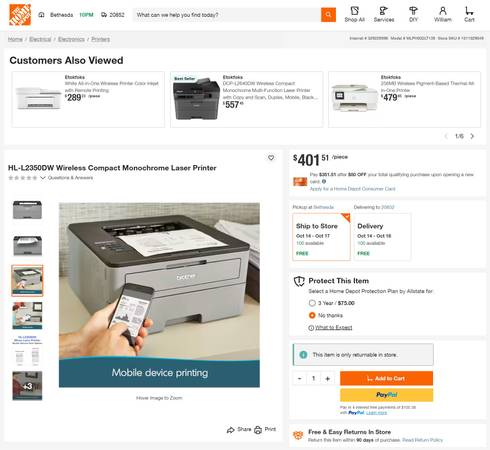The height and width of the screenshot is (450, 490).
Task: Open the Cart
Action: [x=469, y=15]
